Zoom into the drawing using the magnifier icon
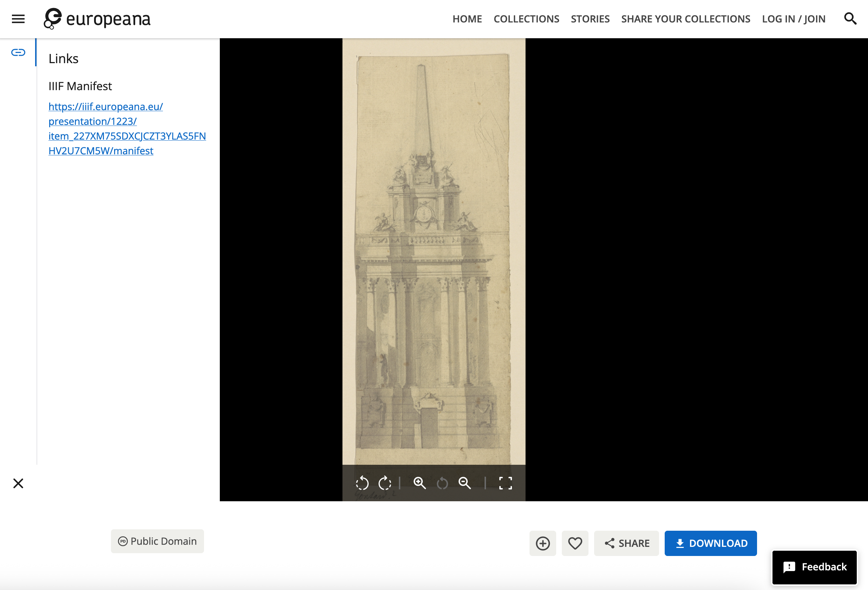This screenshot has height=590, width=868. tap(420, 483)
